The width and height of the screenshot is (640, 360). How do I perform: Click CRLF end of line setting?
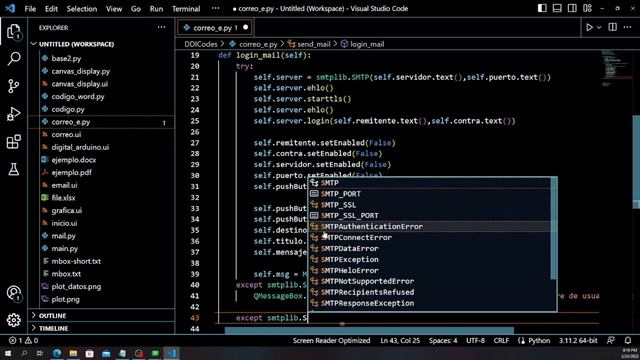pyautogui.click(x=501, y=340)
